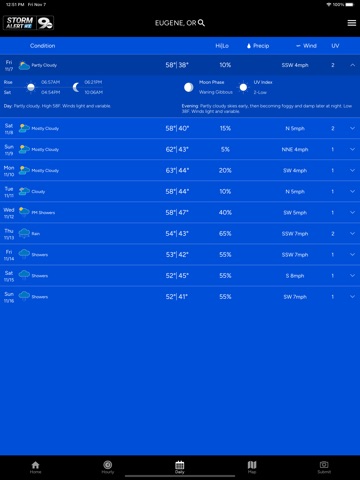Tap the 65% precip value for Thursday
This screenshot has width=360, height=480.
point(225,233)
